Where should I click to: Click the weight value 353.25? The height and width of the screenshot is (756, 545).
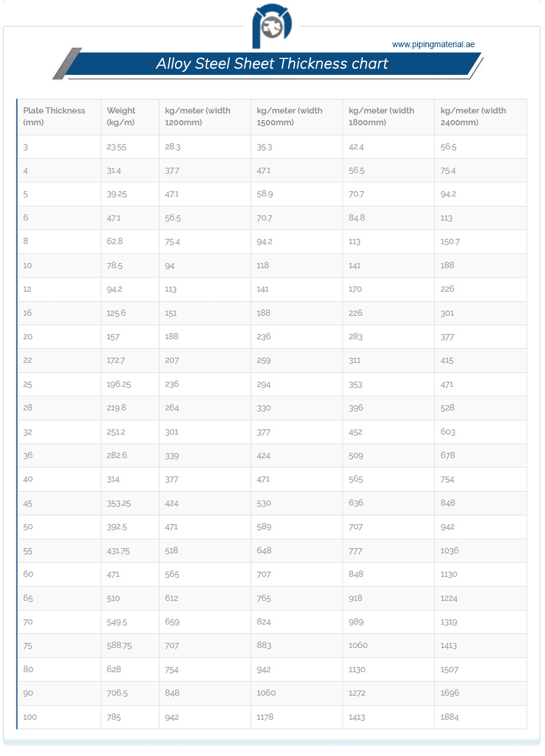point(118,503)
